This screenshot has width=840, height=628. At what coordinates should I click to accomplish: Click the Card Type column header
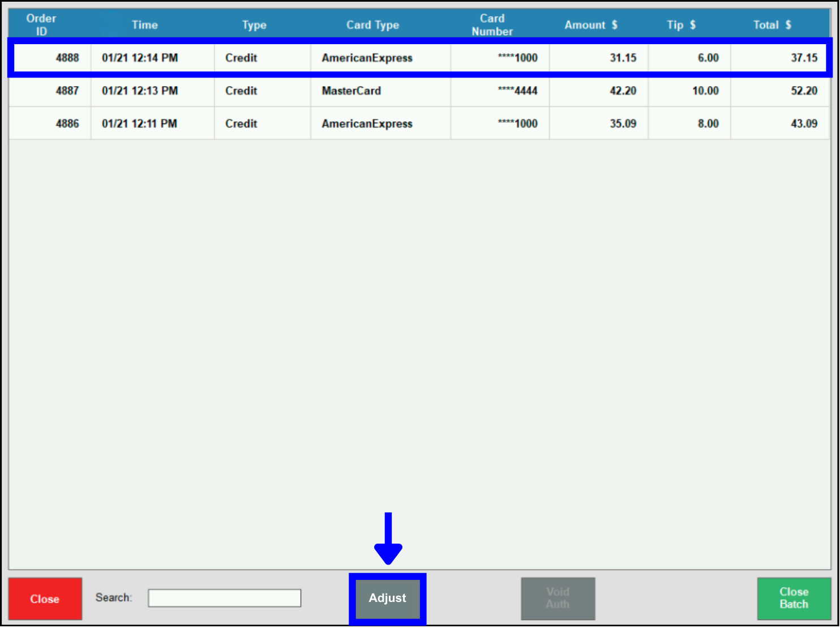click(x=372, y=24)
